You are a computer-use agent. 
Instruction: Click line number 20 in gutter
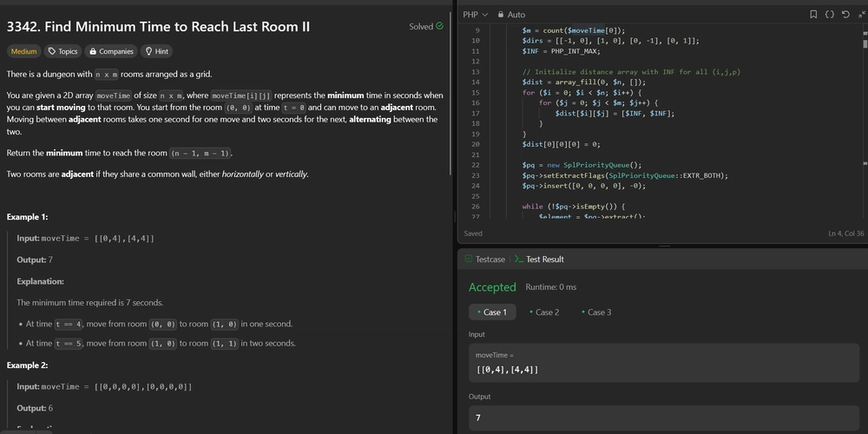[x=476, y=144]
